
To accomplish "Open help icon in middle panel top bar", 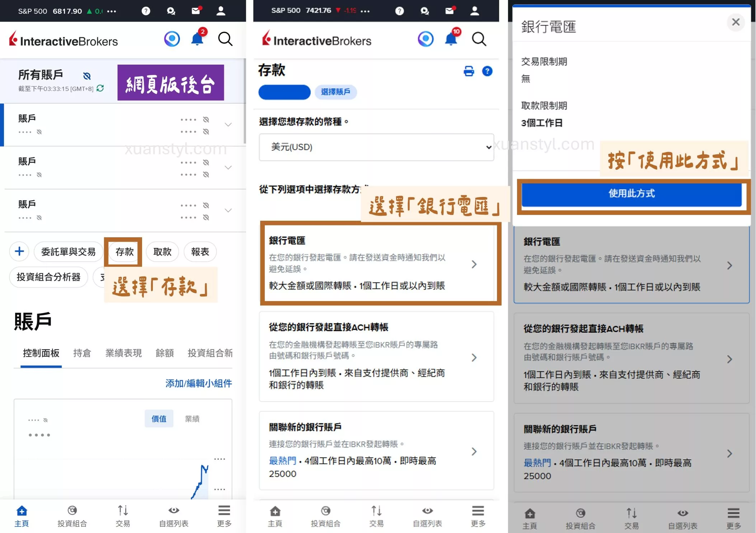I will 399,11.
